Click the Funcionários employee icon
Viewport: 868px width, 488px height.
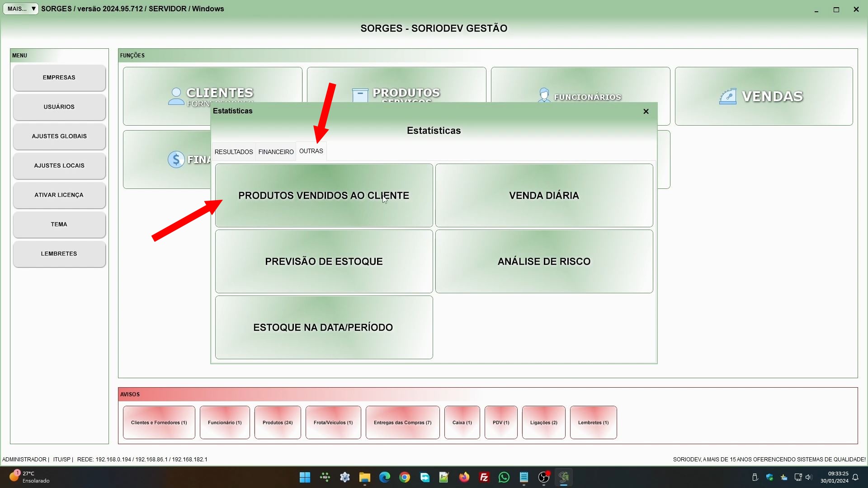(544, 95)
